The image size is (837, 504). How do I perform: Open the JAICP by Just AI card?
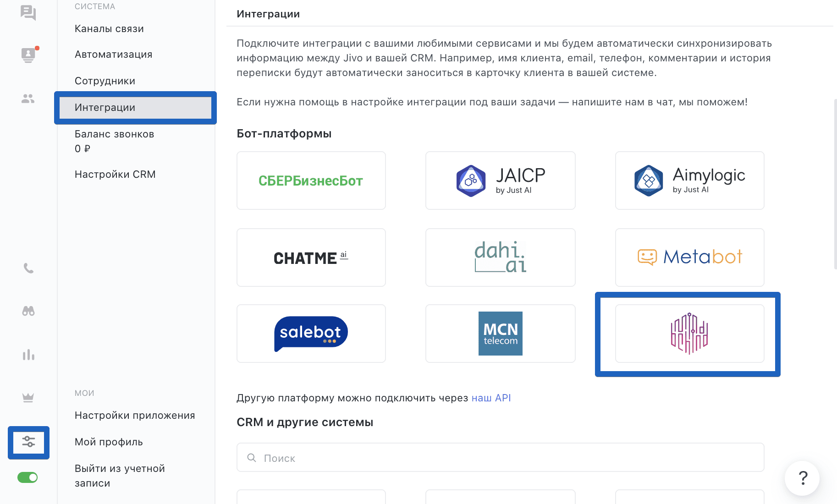point(501,181)
